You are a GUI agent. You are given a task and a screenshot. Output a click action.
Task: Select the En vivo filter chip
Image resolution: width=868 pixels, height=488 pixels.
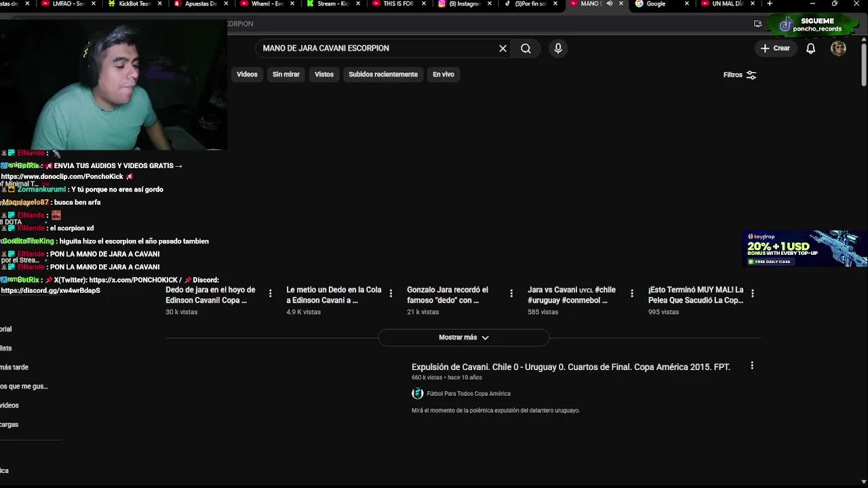(x=443, y=75)
